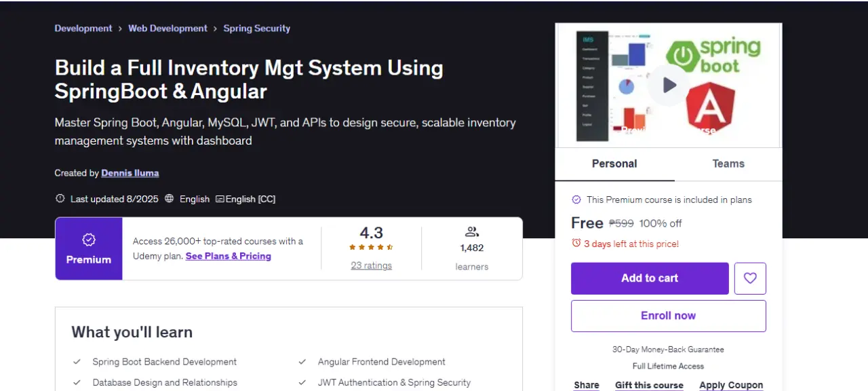The image size is (868, 391).
Task: Click '3 days left at this price!' text
Action: click(631, 244)
